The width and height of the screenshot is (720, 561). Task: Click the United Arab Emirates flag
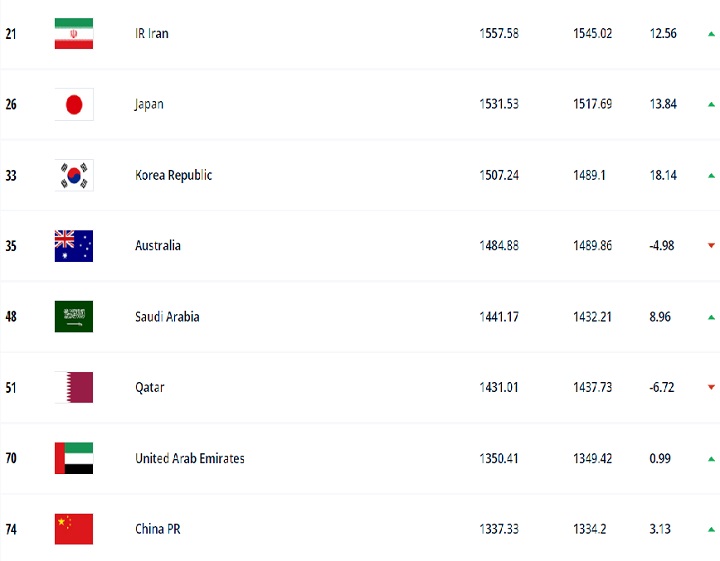pyautogui.click(x=74, y=458)
